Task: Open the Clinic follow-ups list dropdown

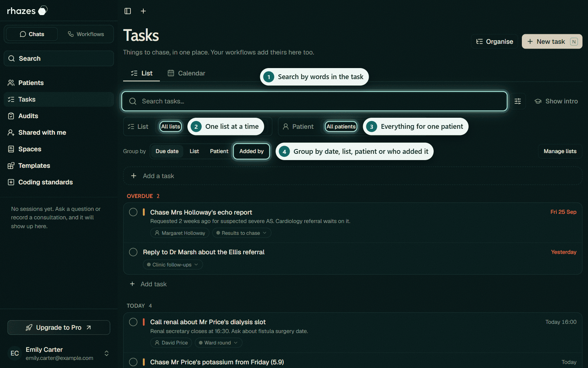Action: point(173,265)
